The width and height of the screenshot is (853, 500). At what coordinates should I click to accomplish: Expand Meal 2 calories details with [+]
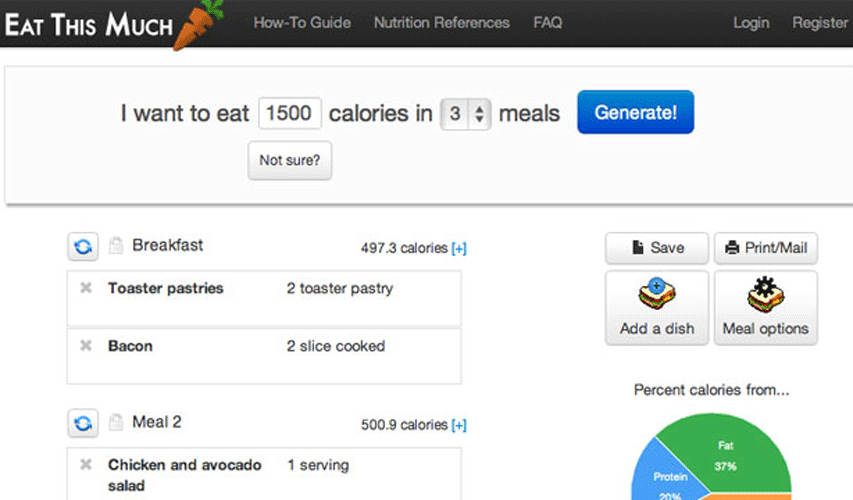(459, 425)
